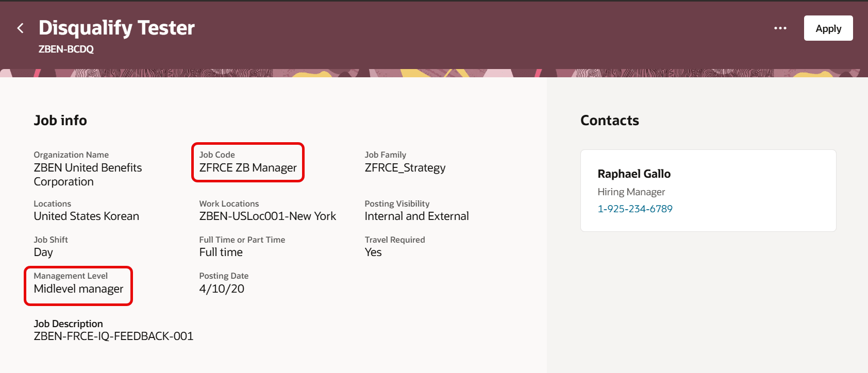This screenshot has height=373, width=868.
Task: Click the Hiring Manager role label
Action: point(631,192)
